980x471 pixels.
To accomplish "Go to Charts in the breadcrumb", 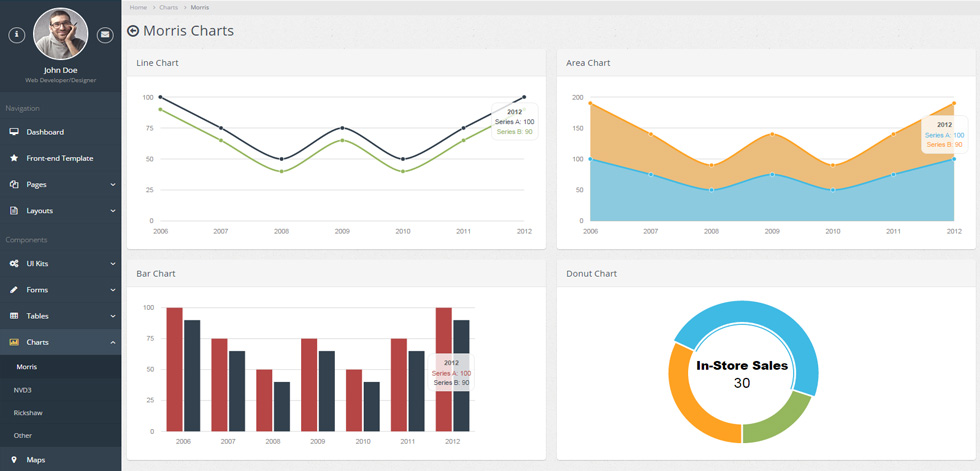I will (x=168, y=7).
